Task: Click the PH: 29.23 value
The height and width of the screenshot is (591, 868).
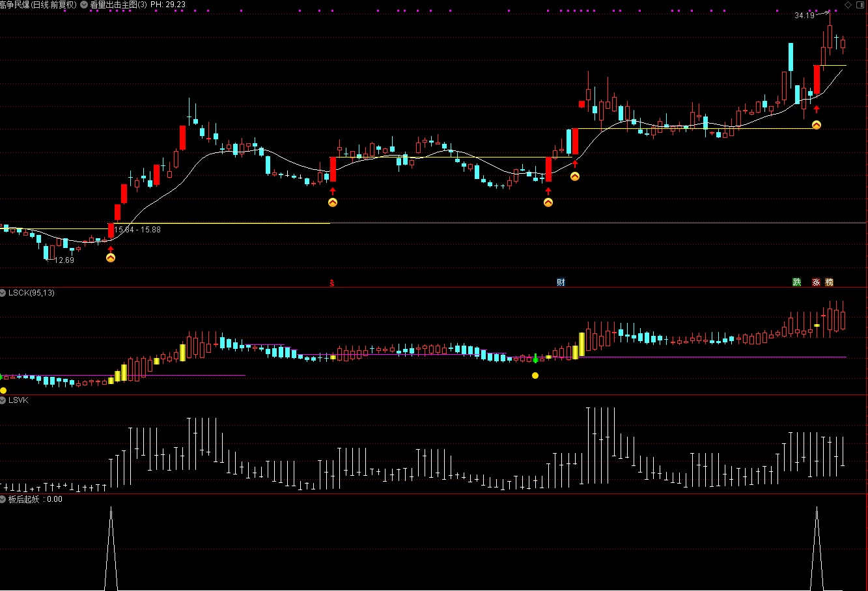Action: click(168, 5)
